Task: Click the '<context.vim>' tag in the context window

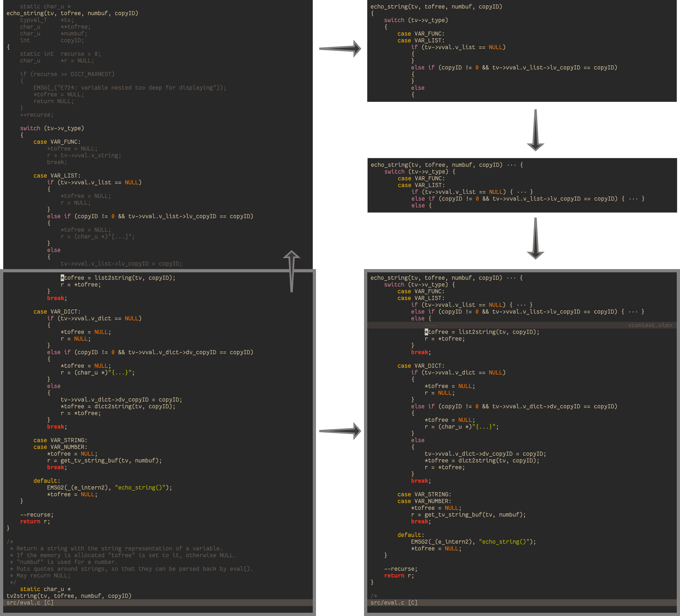Action: tap(650, 325)
